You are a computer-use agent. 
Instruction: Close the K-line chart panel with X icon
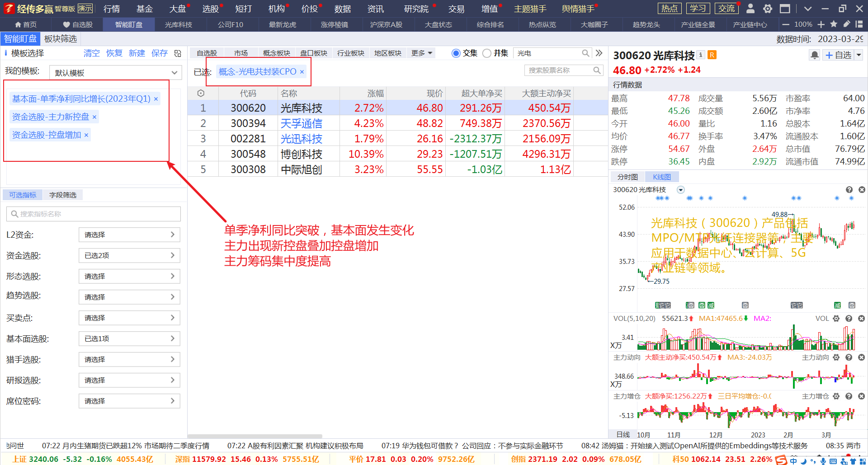click(x=862, y=190)
